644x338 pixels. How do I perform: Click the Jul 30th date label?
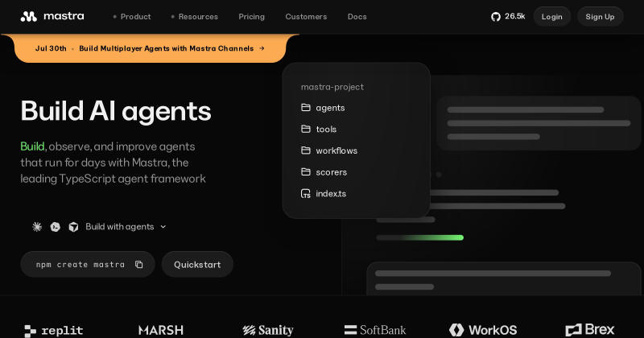[51, 48]
